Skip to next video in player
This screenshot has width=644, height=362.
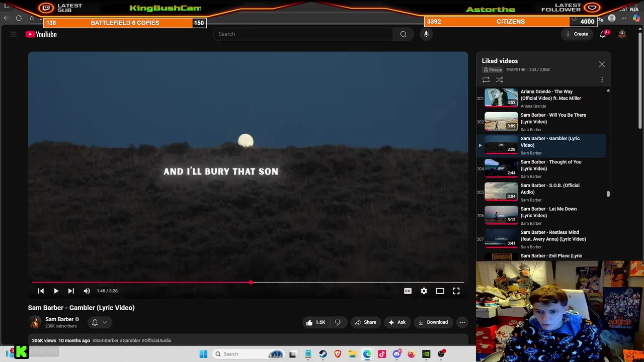(71, 291)
